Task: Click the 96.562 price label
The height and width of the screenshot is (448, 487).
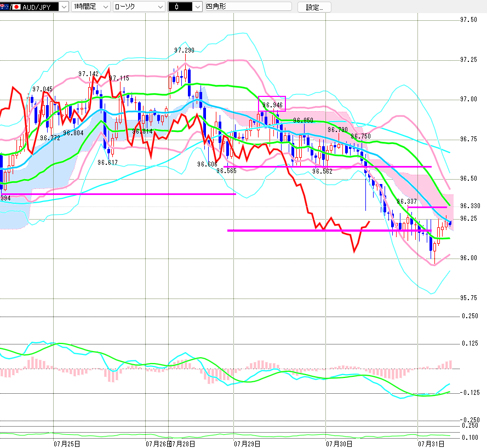Action: [x=323, y=171]
